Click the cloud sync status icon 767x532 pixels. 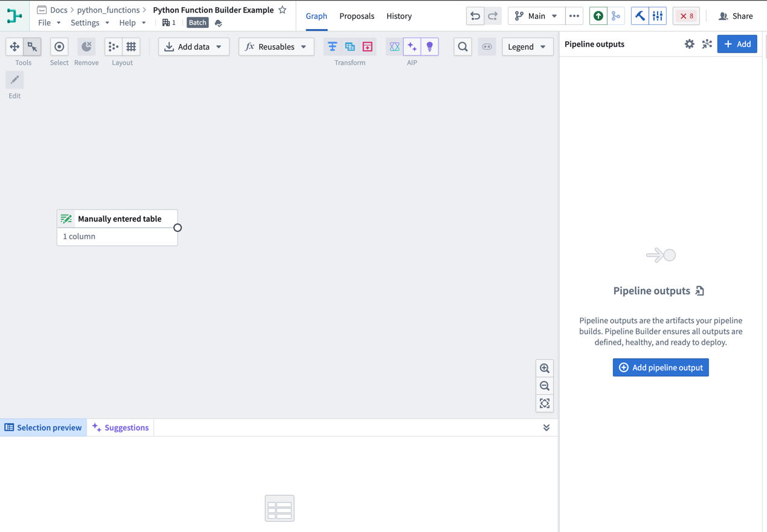[x=219, y=23]
